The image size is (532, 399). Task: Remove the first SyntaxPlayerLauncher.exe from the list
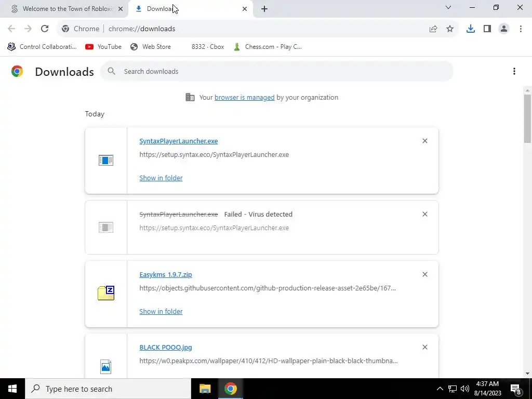point(425,141)
